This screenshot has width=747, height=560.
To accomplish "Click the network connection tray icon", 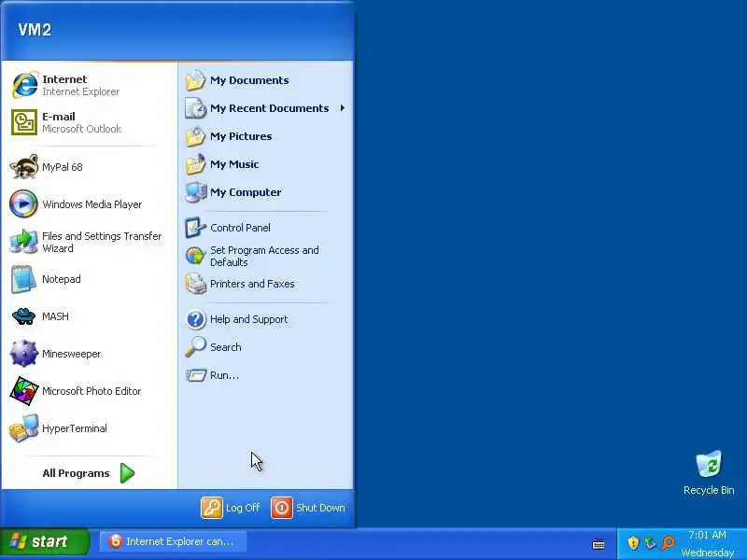I will point(650,543).
